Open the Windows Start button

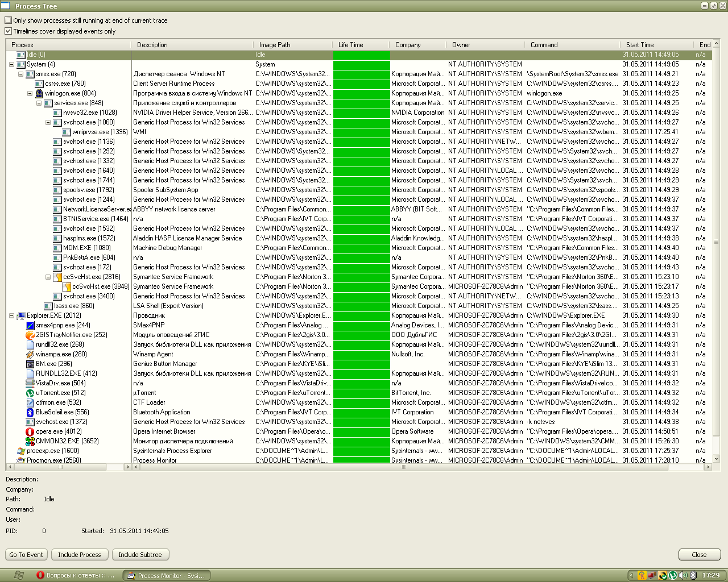point(18,575)
